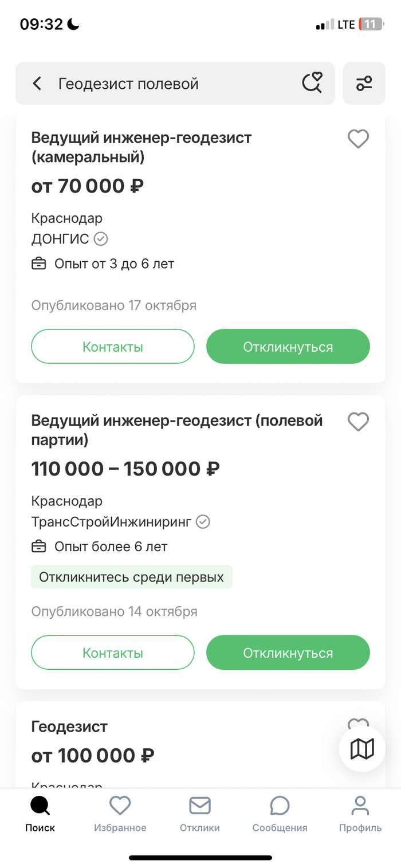Tap the Геодезист полевой search field
The height and width of the screenshot is (868, 401).
172,84
